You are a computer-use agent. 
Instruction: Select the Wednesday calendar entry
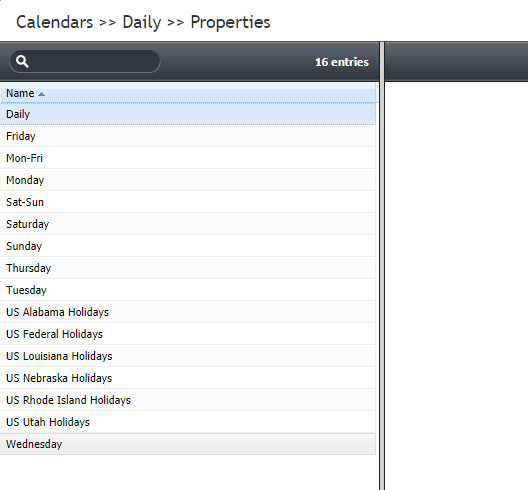tap(188, 444)
